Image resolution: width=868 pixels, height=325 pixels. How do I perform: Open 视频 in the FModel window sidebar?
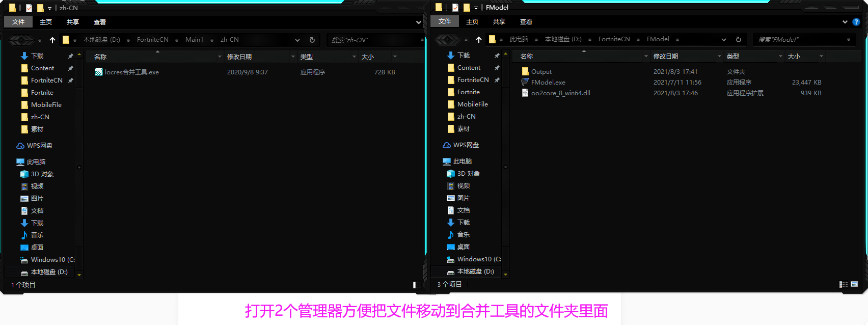pyautogui.click(x=458, y=186)
